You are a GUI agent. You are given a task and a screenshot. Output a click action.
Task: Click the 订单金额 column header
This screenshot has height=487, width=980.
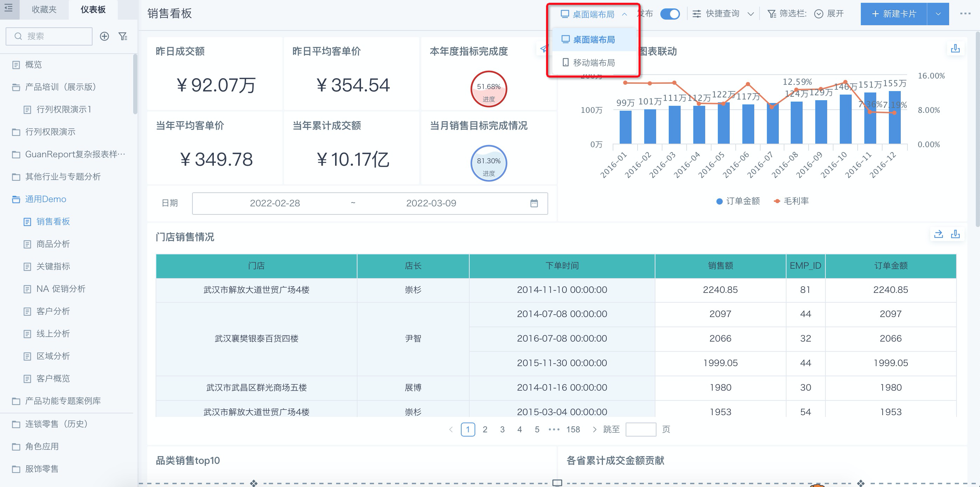(x=891, y=266)
